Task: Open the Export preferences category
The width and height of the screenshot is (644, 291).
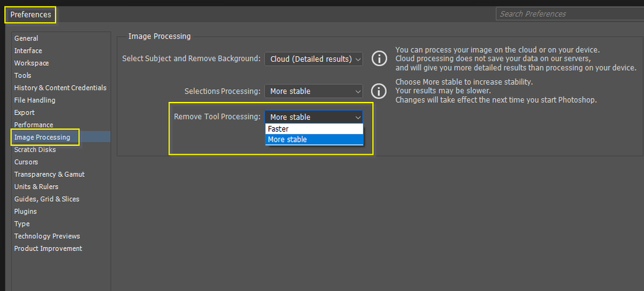Action: coord(24,112)
